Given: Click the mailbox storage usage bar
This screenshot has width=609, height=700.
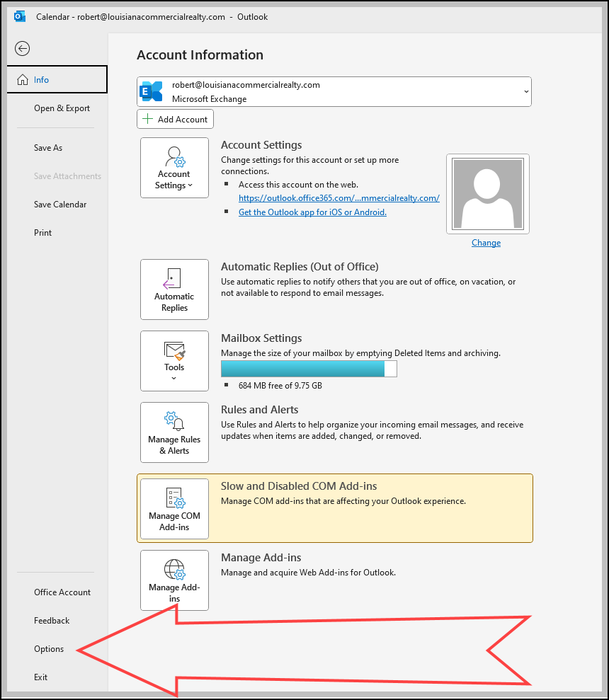Looking at the screenshot, I should (x=309, y=369).
